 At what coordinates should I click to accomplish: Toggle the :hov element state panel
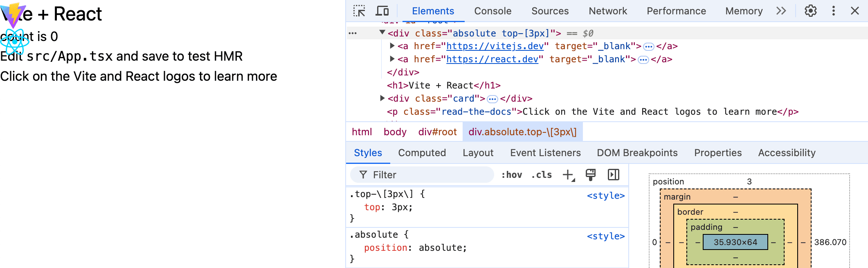pyautogui.click(x=511, y=175)
